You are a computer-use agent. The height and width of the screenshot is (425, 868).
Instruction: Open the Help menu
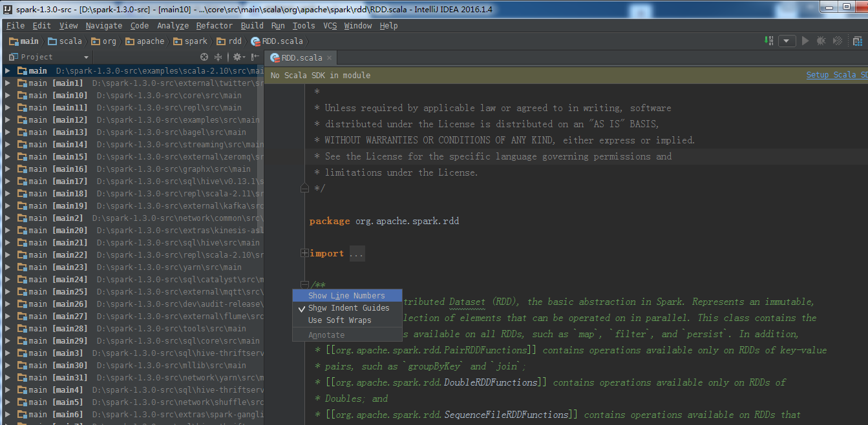tap(388, 26)
